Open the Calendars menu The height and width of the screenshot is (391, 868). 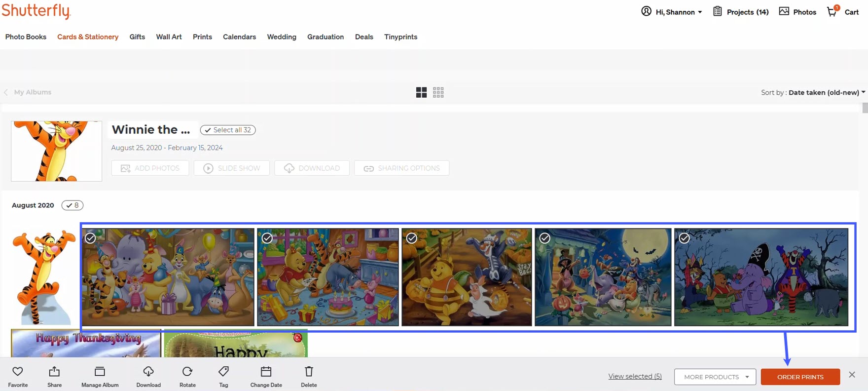pyautogui.click(x=239, y=37)
